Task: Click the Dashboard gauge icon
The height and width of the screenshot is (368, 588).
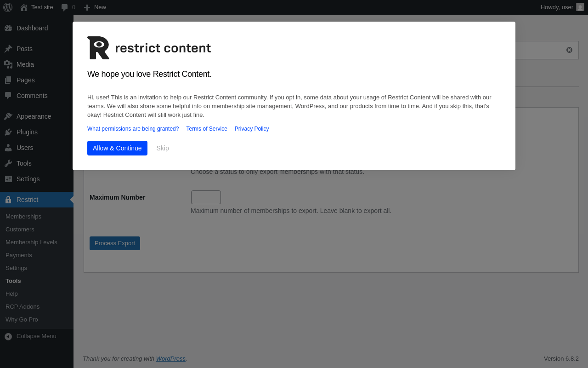Action: click(8, 28)
